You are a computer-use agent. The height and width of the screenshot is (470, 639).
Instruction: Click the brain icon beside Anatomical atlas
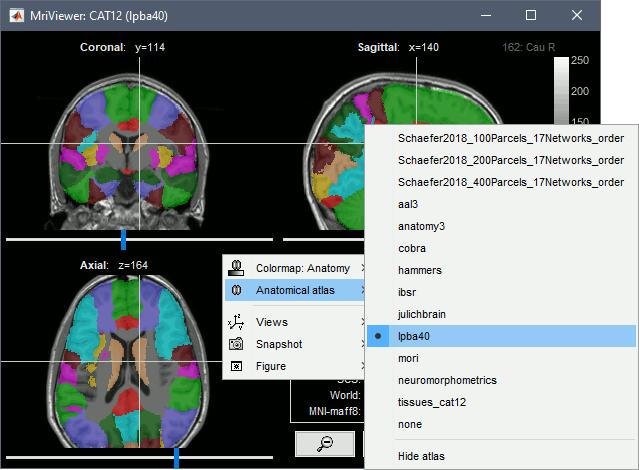(236, 290)
